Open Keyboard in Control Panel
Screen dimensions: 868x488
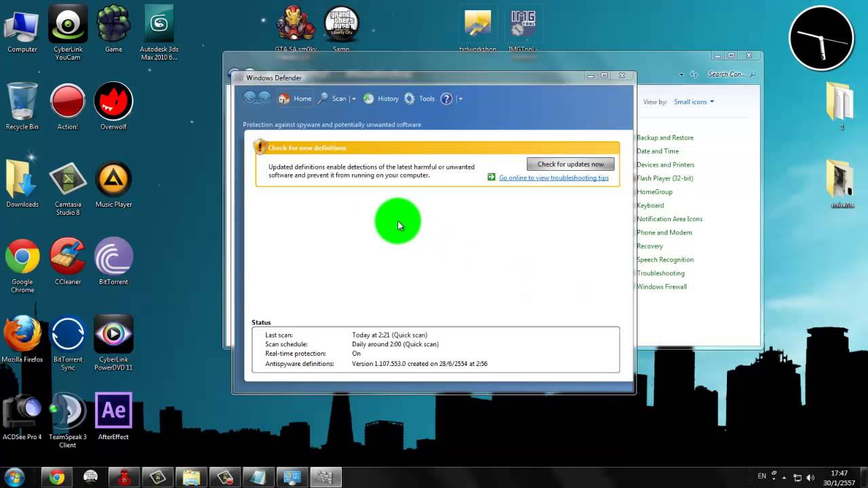[x=650, y=205]
